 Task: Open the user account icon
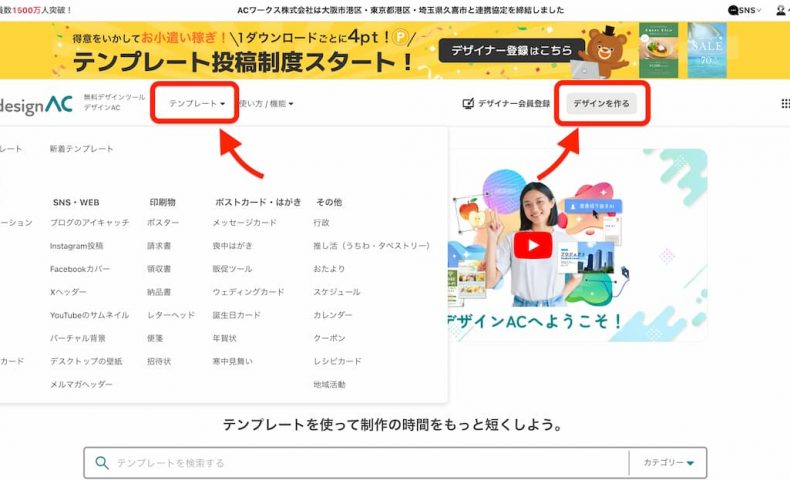780,10
